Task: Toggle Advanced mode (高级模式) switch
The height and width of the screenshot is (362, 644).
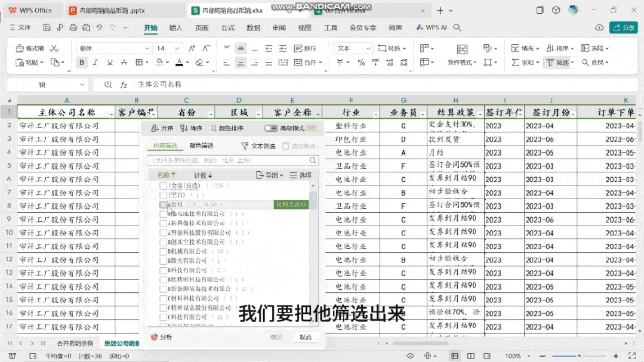Action: point(270,128)
